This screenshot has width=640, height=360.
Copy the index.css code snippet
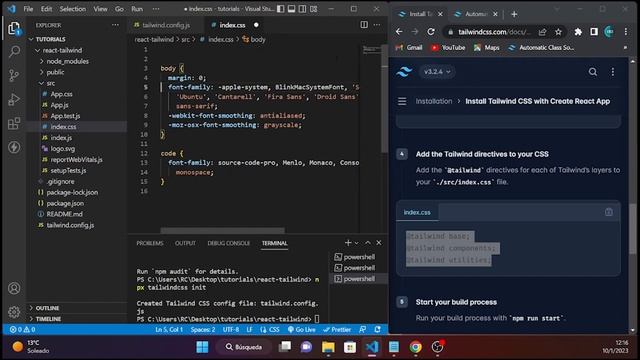point(609,212)
